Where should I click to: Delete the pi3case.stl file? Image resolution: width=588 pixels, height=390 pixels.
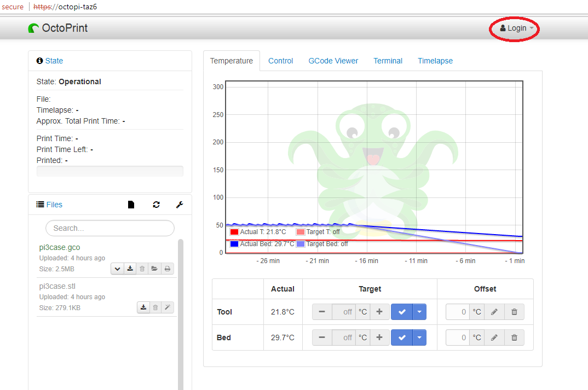coord(155,307)
